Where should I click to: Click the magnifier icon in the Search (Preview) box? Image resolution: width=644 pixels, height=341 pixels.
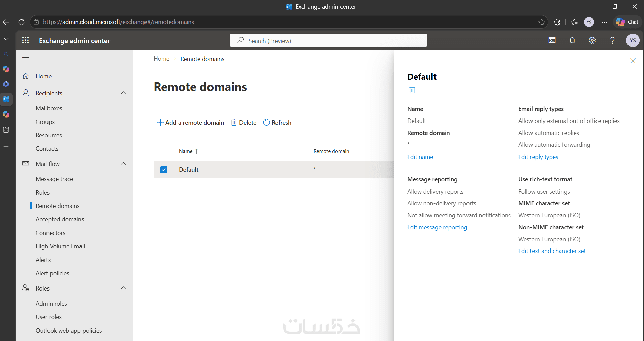click(240, 41)
